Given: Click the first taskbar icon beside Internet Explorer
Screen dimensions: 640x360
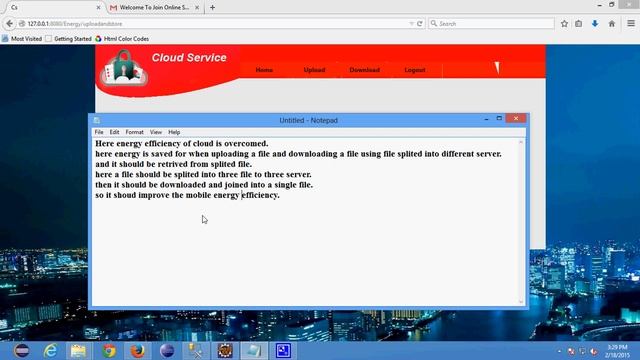Looking at the screenshot, I should (x=21, y=351).
